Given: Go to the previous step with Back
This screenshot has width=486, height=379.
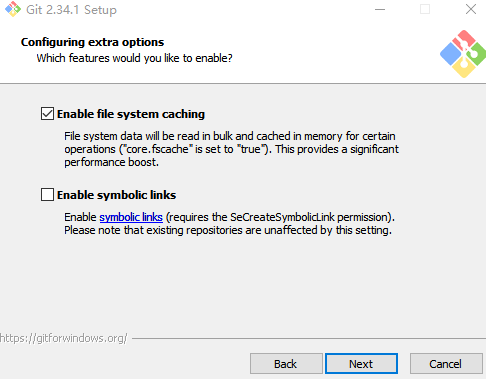Looking at the screenshot, I should pyautogui.click(x=286, y=364).
